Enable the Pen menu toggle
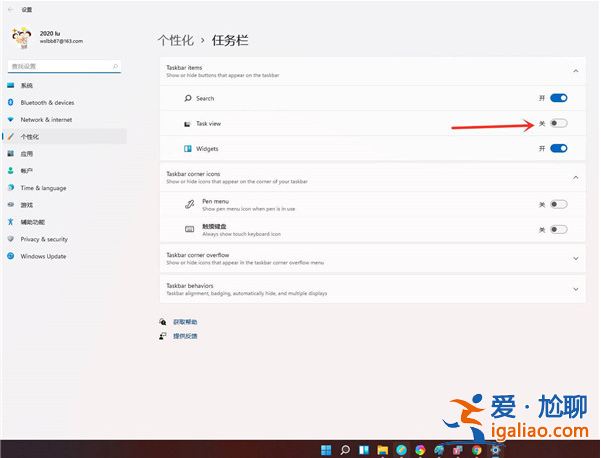The width and height of the screenshot is (601, 458). click(558, 204)
